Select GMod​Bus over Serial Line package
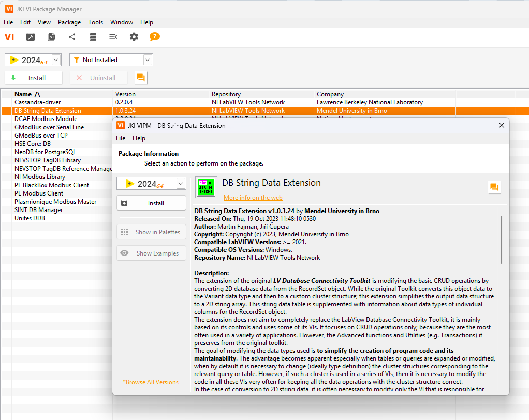The height and width of the screenshot is (420, 529). pos(49,127)
